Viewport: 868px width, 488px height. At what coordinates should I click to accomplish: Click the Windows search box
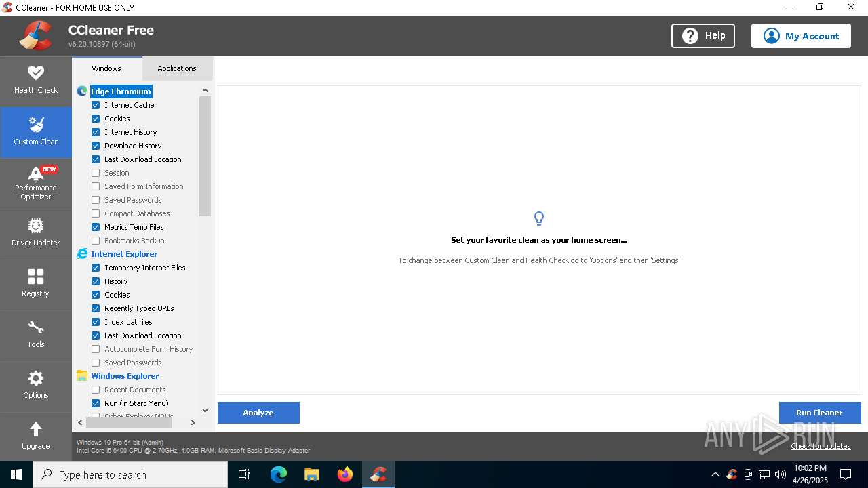pos(130,474)
